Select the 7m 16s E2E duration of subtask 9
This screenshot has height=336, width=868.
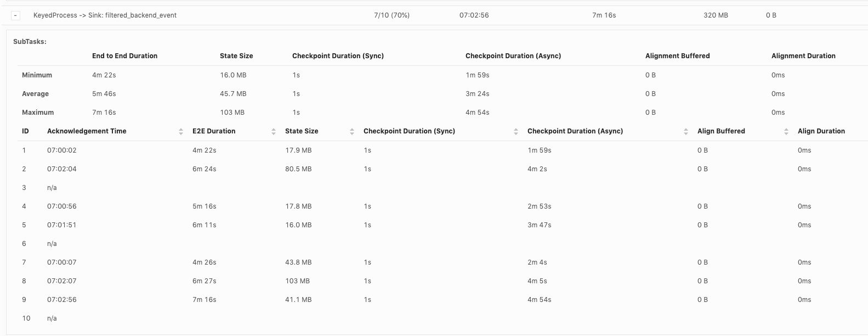tap(204, 300)
